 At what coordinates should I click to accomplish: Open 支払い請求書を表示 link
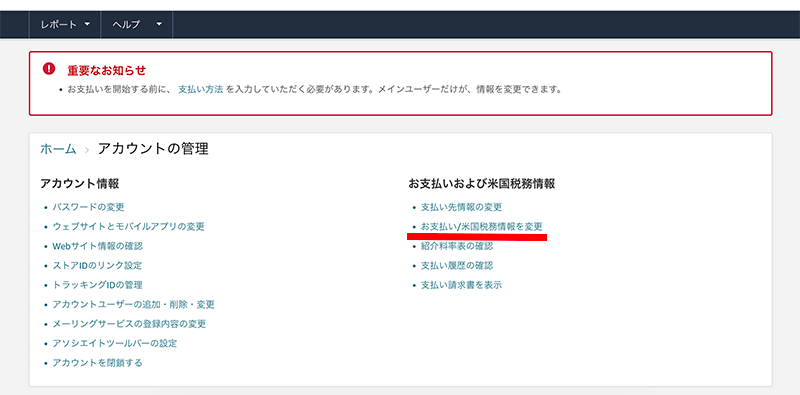click(x=461, y=285)
